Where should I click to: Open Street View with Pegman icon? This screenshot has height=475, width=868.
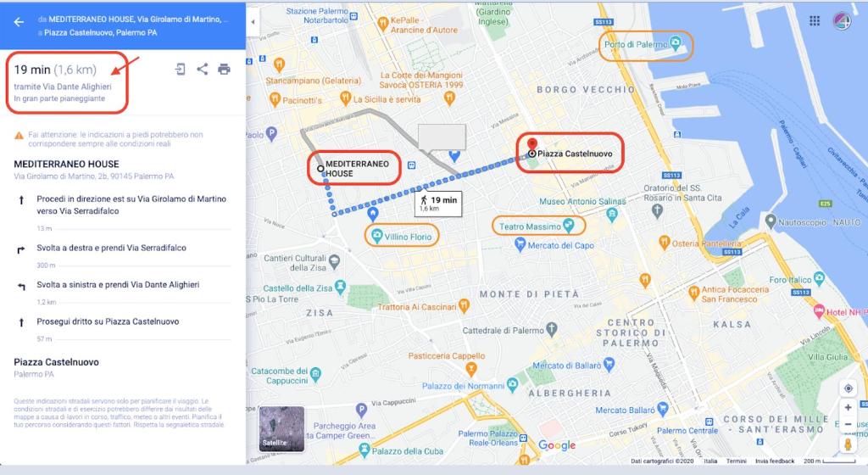848,444
